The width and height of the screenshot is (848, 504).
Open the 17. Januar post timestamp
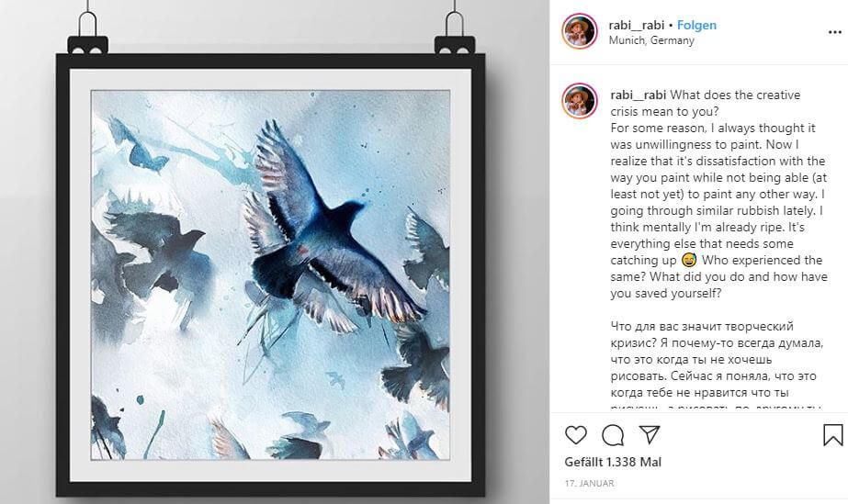(x=589, y=484)
